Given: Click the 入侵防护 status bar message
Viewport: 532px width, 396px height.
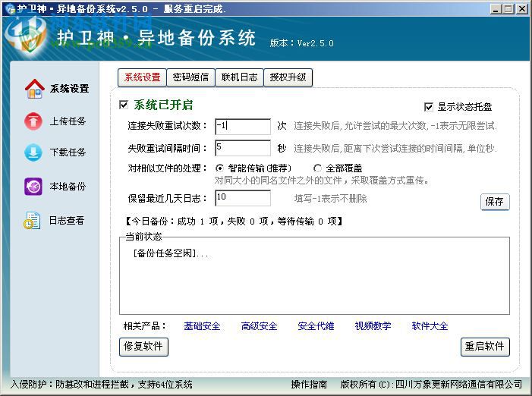Looking at the screenshot, I should click(x=101, y=384).
